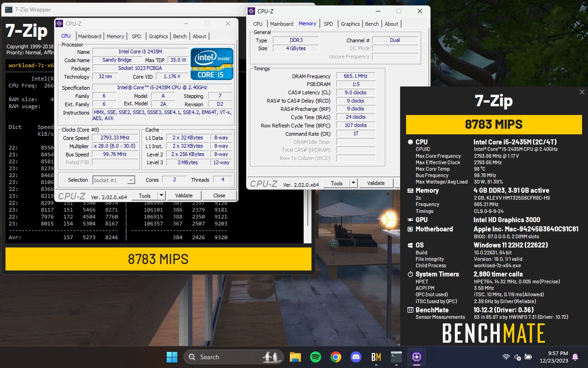The width and height of the screenshot is (588, 368).
Task: Click Validate button in Memory window
Action: pos(376,183)
